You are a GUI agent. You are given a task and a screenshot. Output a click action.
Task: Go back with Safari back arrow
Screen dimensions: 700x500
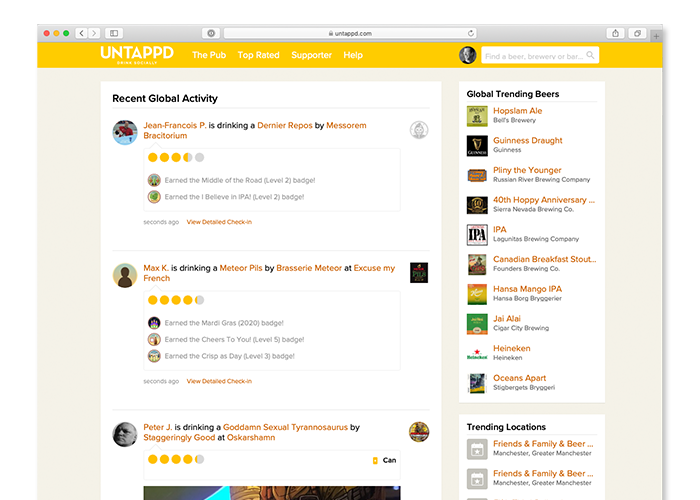pyautogui.click(x=82, y=33)
